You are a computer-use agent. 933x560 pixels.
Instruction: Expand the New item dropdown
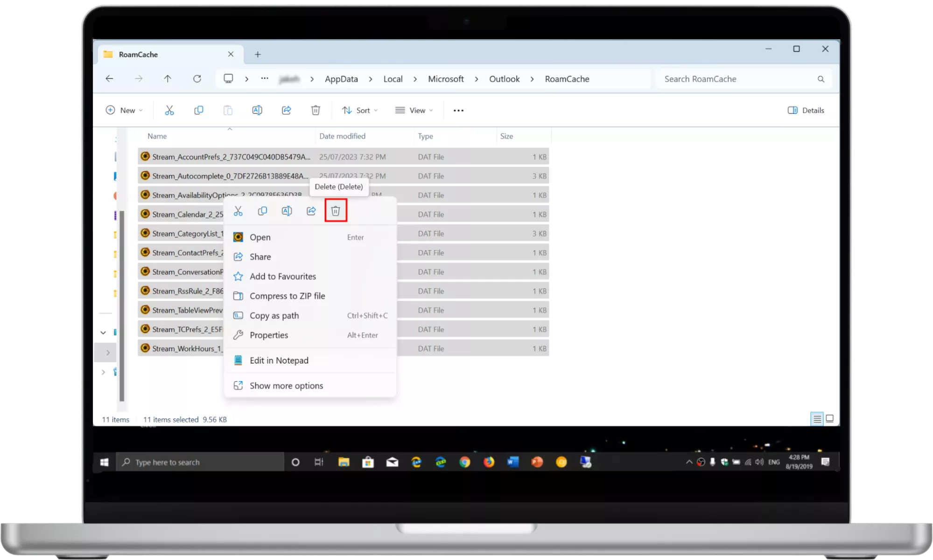124,110
